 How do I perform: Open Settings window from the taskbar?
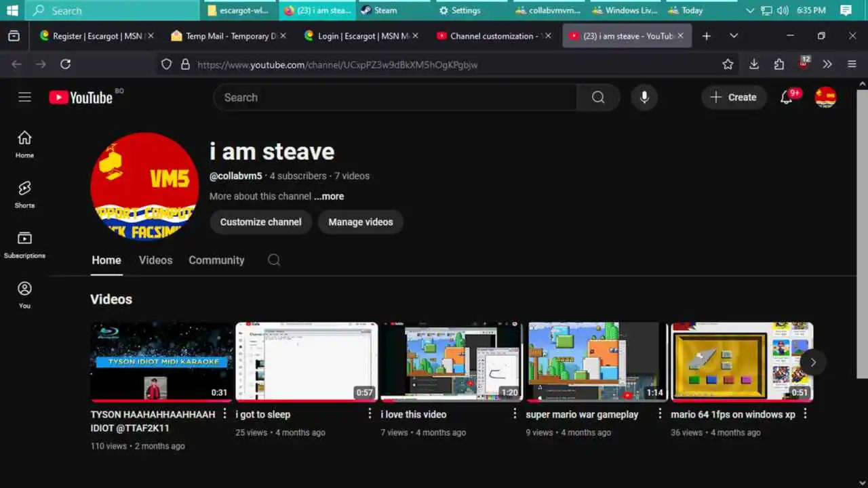pos(469,10)
